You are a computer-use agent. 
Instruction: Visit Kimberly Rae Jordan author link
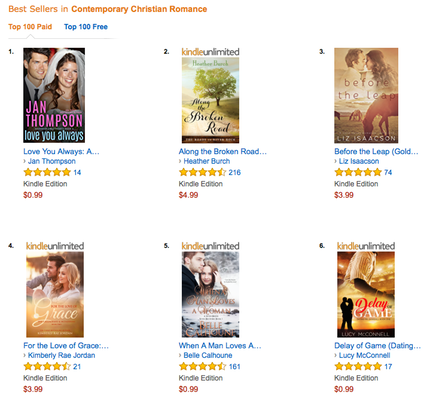61,355
